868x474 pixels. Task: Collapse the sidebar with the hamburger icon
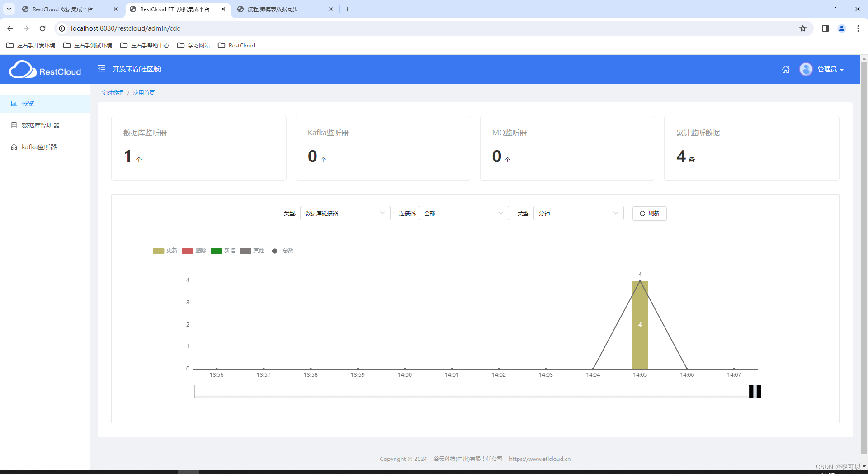point(101,69)
